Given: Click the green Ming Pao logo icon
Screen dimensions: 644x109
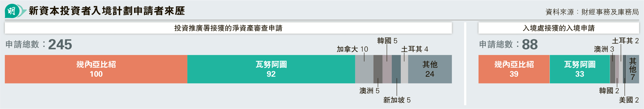Looking at the screenshot, I should pos(15,11).
